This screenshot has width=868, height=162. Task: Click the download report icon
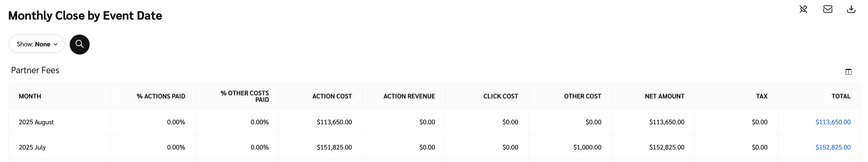point(851,9)
